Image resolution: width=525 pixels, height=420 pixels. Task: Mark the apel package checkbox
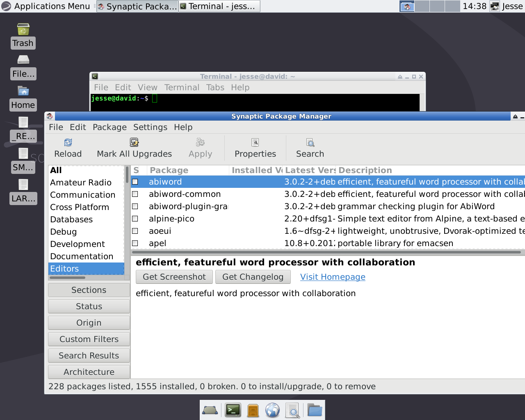tap(135, 243)
